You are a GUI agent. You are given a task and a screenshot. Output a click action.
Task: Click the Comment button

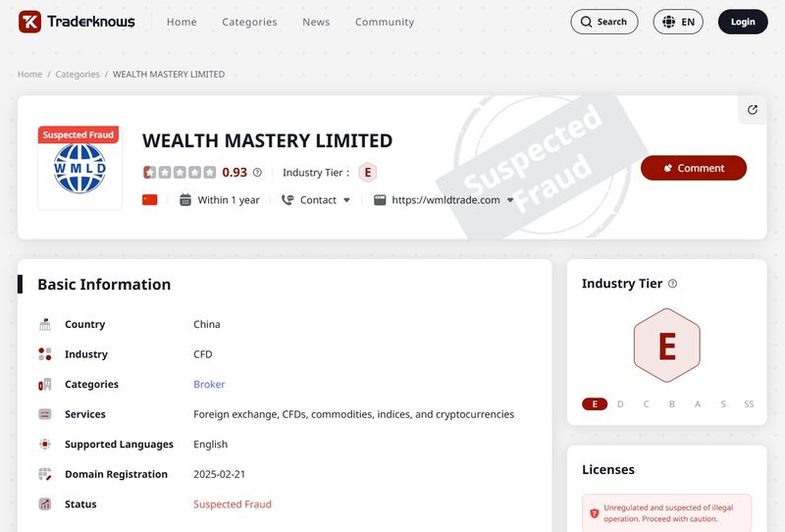pos(694,168)
